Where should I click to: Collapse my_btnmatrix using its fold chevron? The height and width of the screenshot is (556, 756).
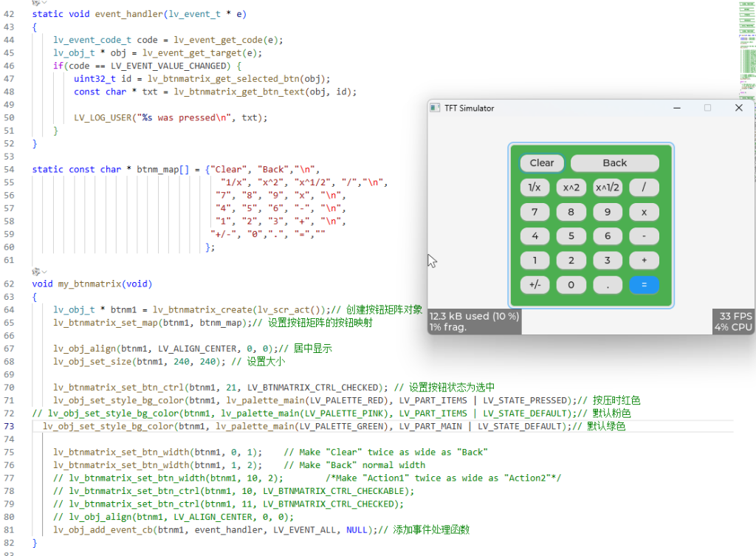[x=44, y=272]
